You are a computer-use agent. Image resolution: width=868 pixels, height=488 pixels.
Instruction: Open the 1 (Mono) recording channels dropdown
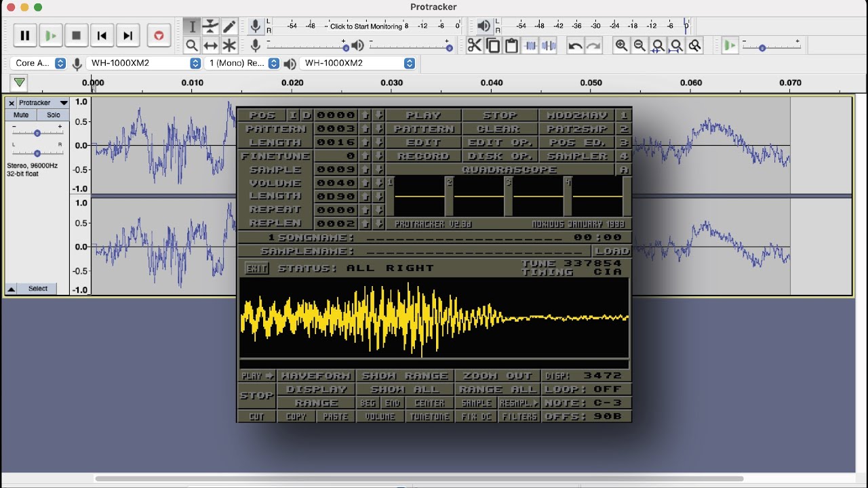coord(242,63)
